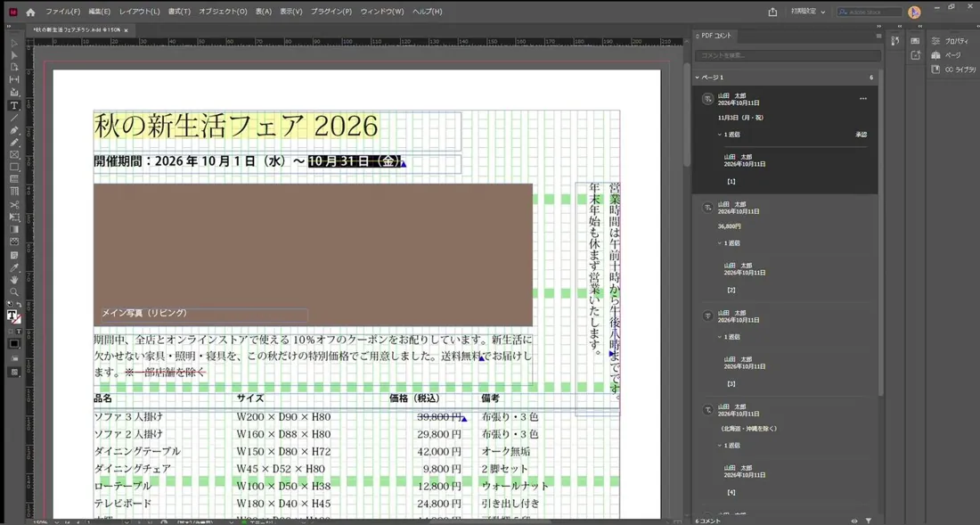Select the Content Collector tool
The image size is (980, 525).
[x=13, y=93]
